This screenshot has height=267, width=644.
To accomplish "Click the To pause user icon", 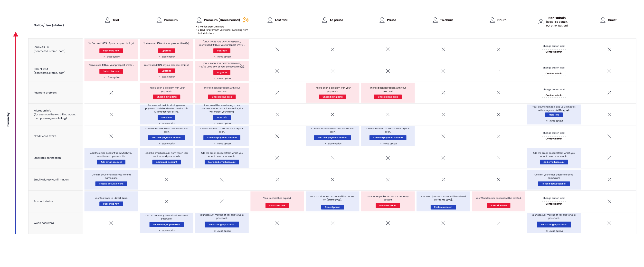I will point(324,20).
